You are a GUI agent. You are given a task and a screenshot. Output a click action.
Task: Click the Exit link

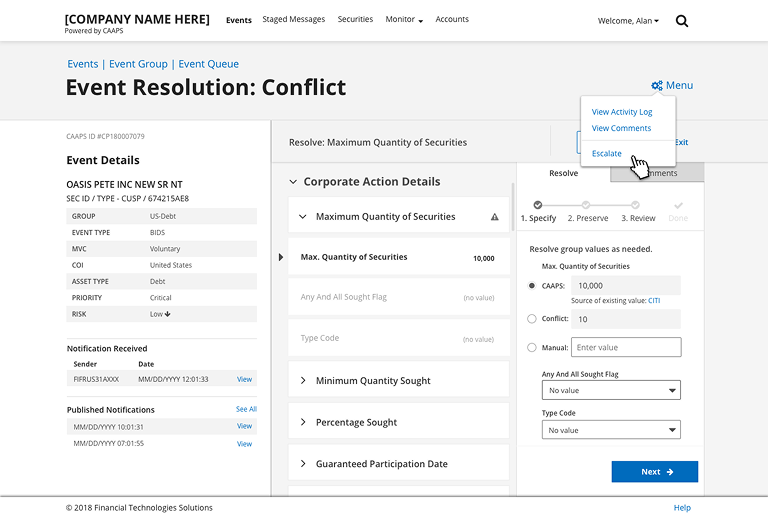click(682, 142)
